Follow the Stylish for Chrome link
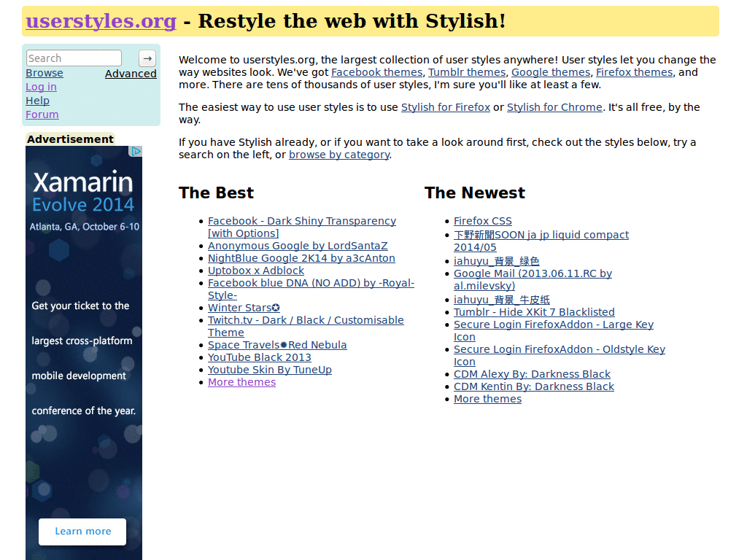The height and width of the screenshot is (560, 747). click(554, 107)
